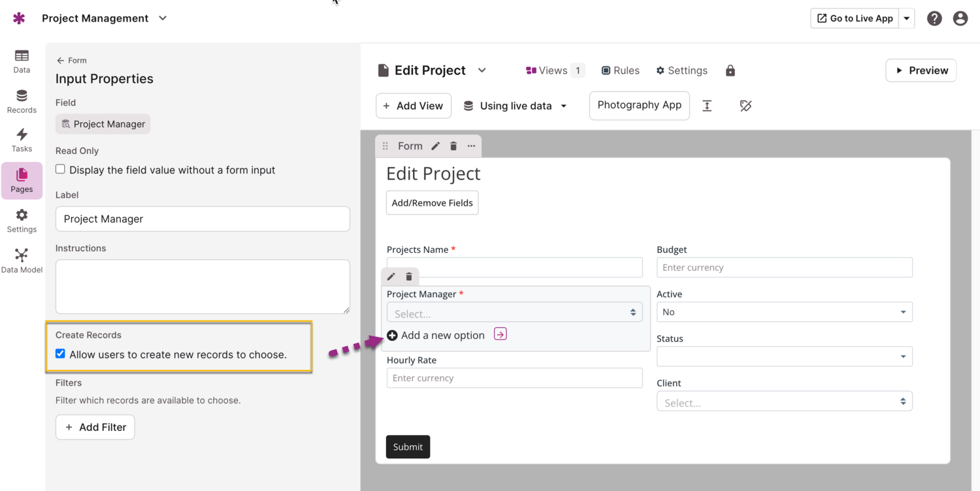This screenshot has width=980, height=491.
Task: Open the Using live data dropdown
Action: [515, 106]
